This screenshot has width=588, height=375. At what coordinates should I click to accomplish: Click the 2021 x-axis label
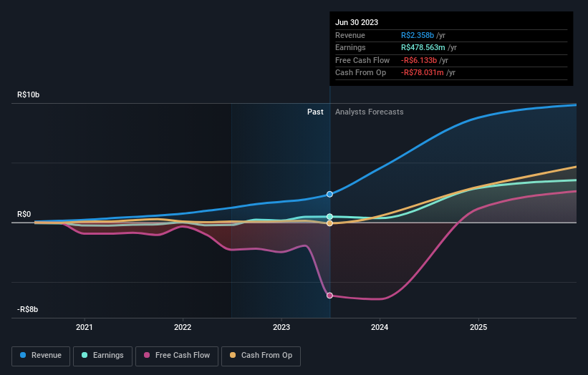[x=85, y=327]
